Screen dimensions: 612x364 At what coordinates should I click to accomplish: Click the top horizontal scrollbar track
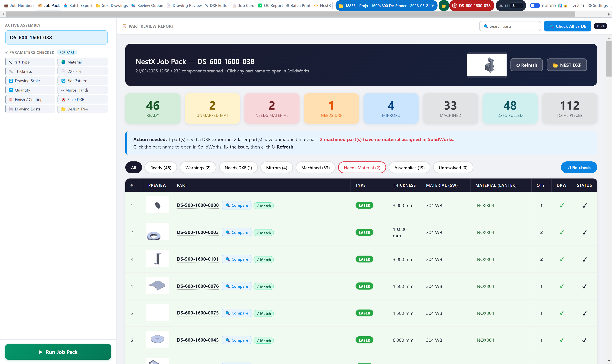pos(306,14)
